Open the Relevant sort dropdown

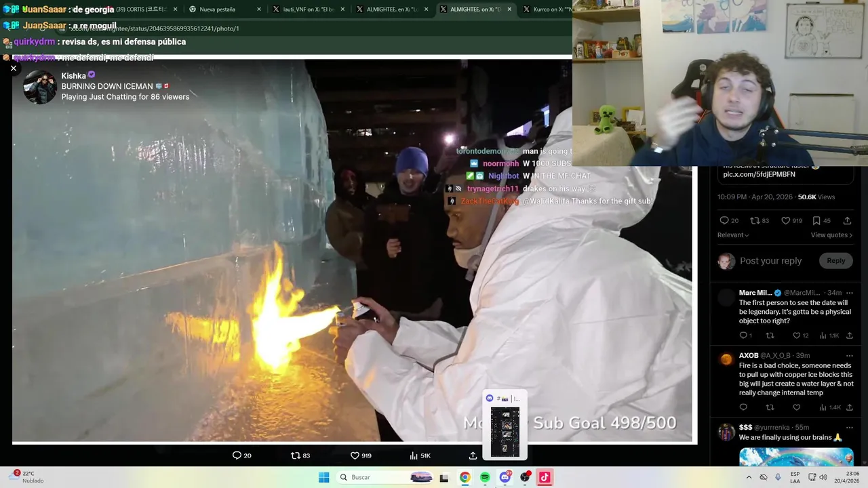(733, 235)
